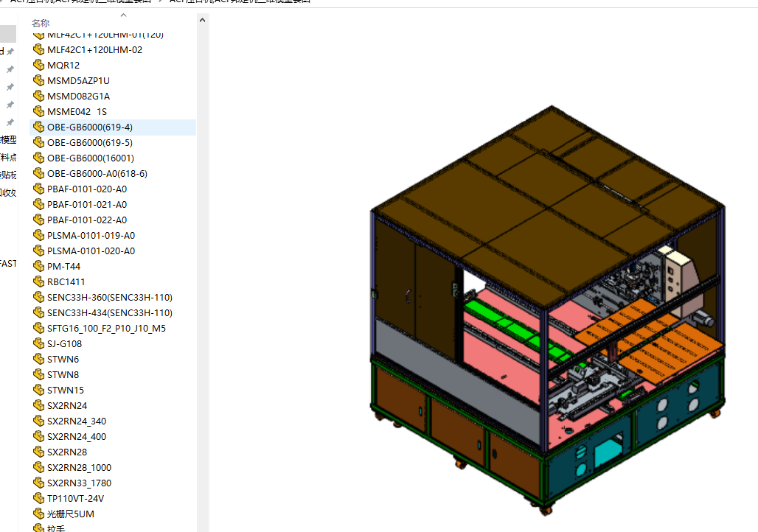Click icon of PBAF-0101-022-A0
The height and width of the screenshot is (532, 758).
pyautogui.click(x=38, y=220)
